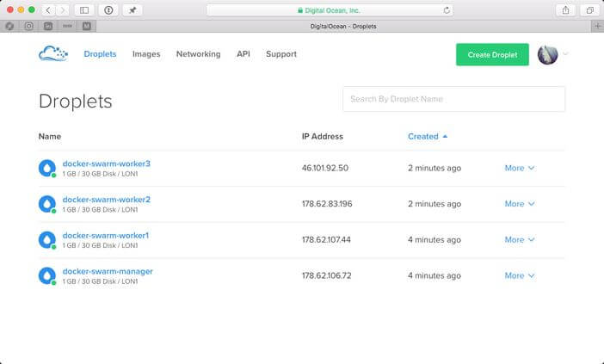604x364 pixels.
Task: Open the Images navigation tab
Action: (x=146, y=54)
